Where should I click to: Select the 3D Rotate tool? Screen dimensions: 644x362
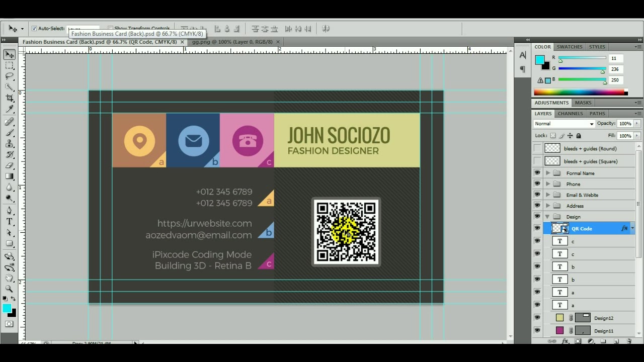pyautogui.click(x=10, y=256)
